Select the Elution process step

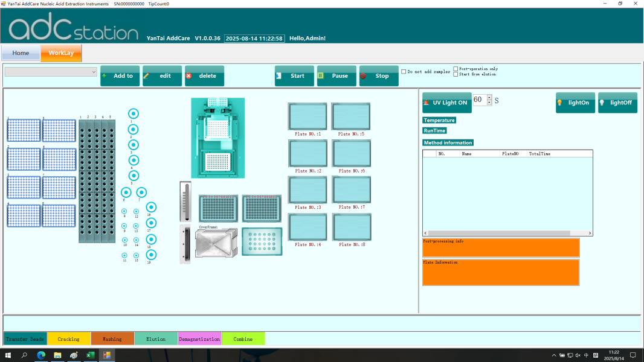point(156,338)
